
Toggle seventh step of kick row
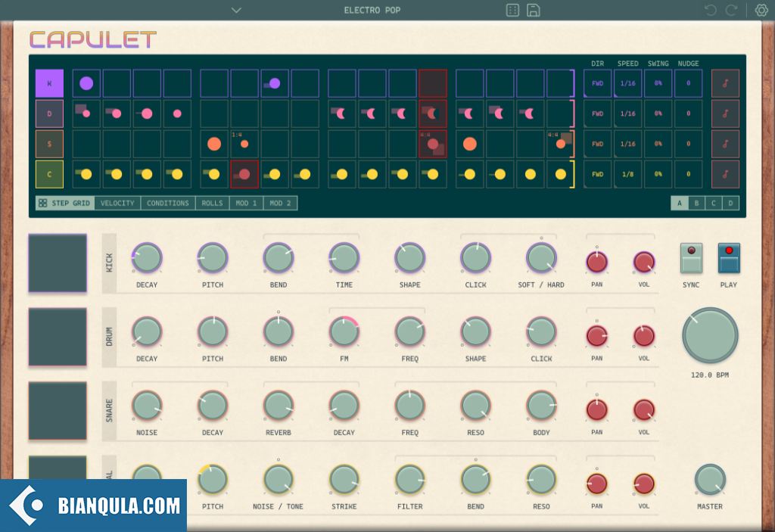point(275,83)
